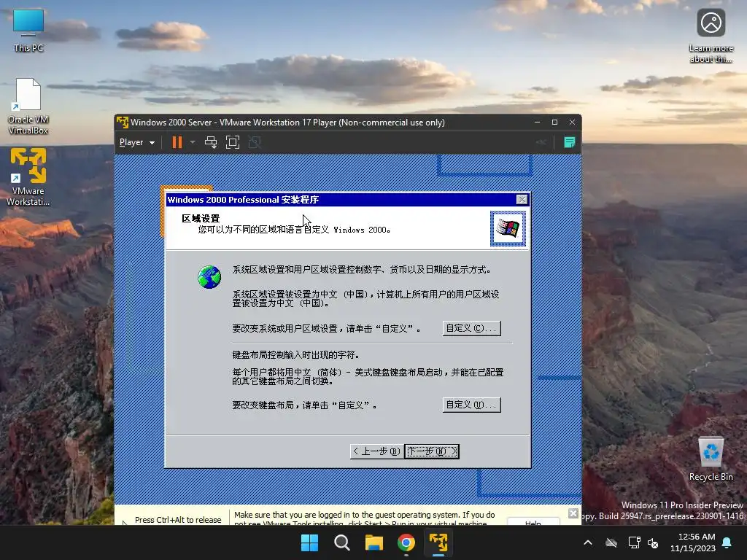Click the globe icon in setup dialog
The width and height of the screenshot is (747, 560).
coord(209,277)
